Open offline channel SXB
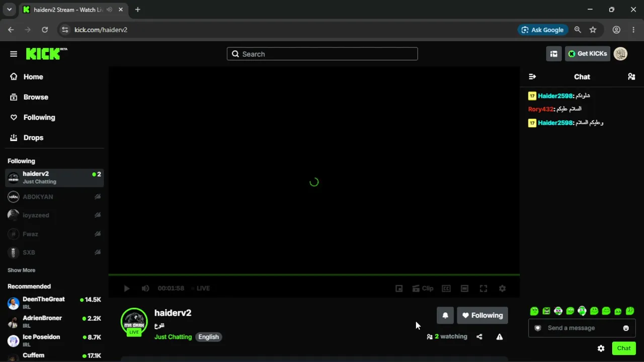This screenshot has height=362, width=644. [x=54, y=252]
